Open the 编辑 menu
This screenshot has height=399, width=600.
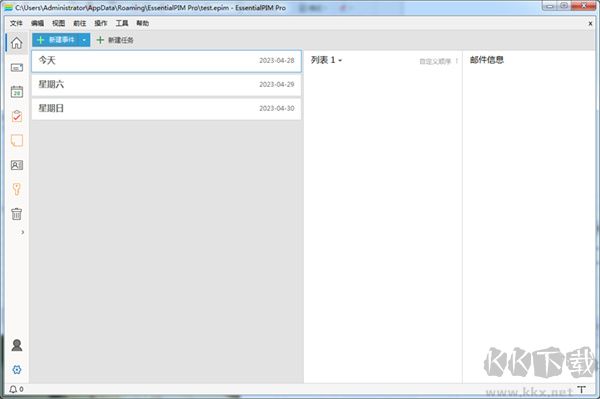pos(38,23)
